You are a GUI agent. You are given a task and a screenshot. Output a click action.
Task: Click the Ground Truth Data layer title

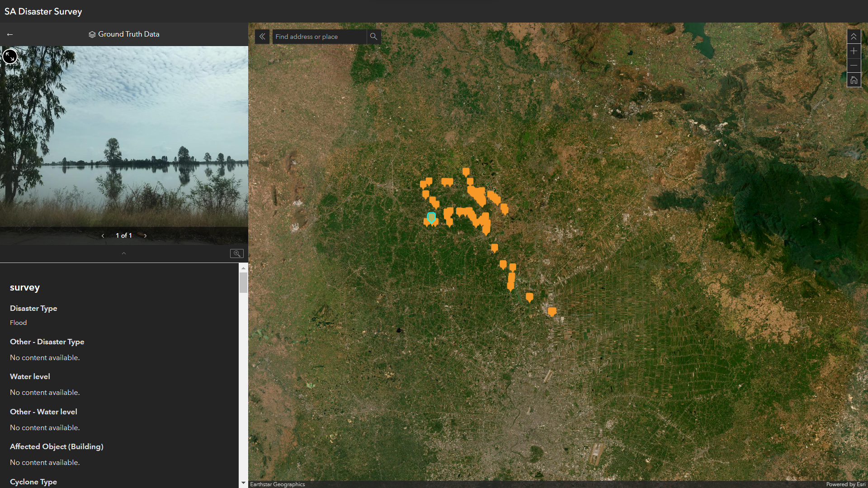coord(124,34)
